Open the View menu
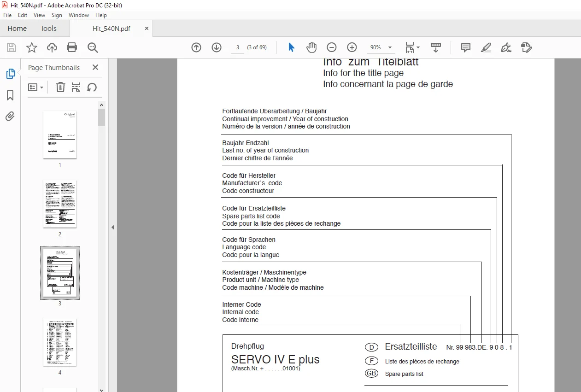Image resolution: width=581 pixels, height=392 pixels. [x=40, y=15]
